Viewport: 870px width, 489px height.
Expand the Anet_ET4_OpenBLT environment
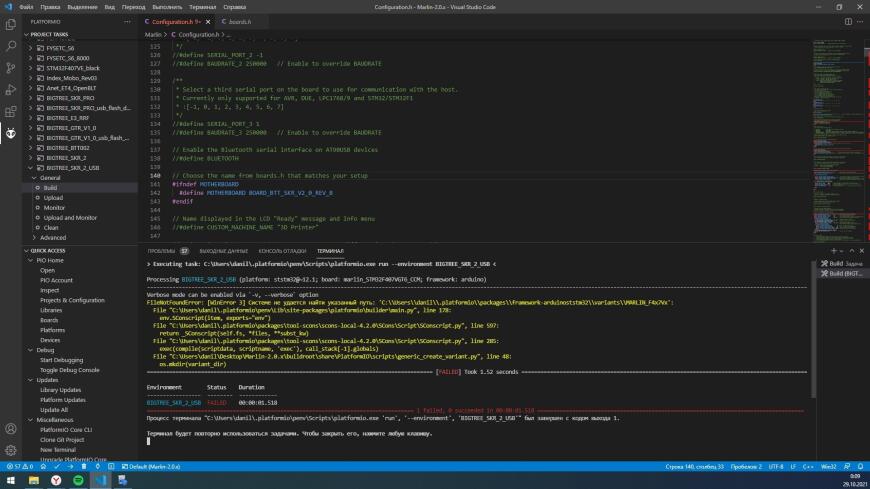[x=31, y=88]
